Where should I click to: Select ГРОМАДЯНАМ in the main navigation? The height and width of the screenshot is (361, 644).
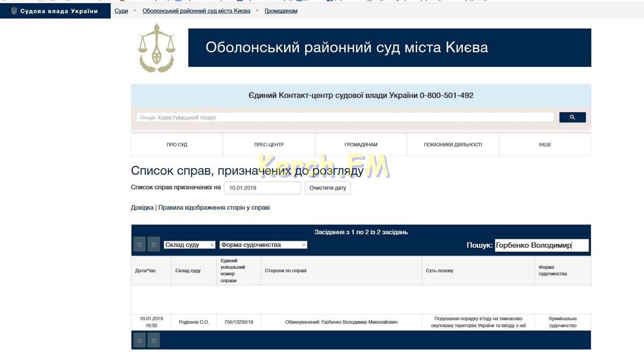tap(361, 145)
